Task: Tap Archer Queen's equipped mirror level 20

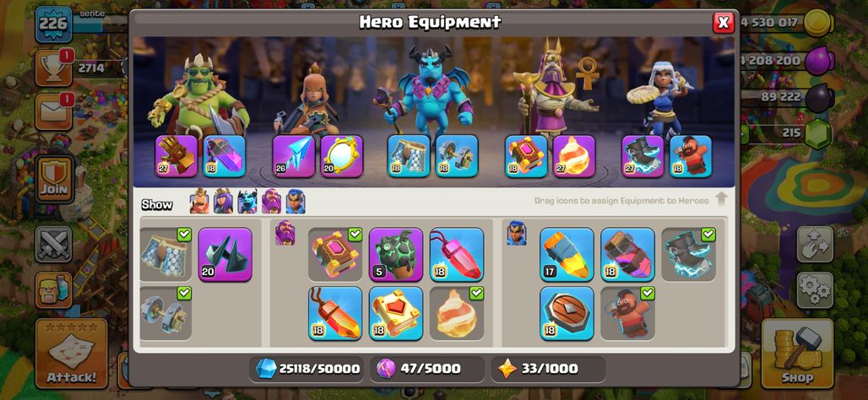Action: [342, 156]
